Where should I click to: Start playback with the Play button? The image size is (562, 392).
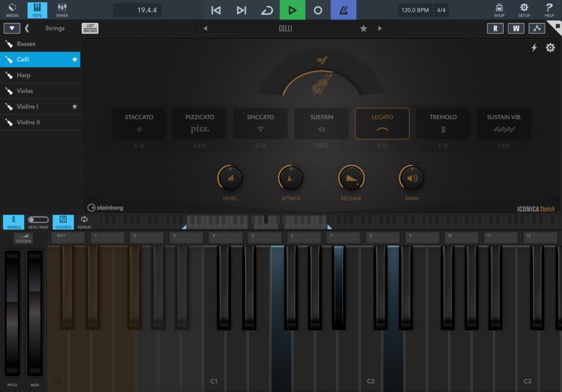pyautogui.click(x=292, y=10)
